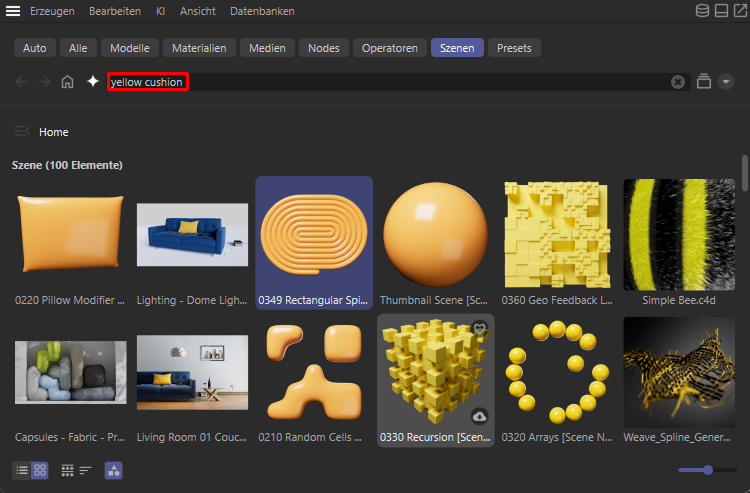750x493 pixels.
Task: Select the Szenen filter tab
Action: coord(457,48)
